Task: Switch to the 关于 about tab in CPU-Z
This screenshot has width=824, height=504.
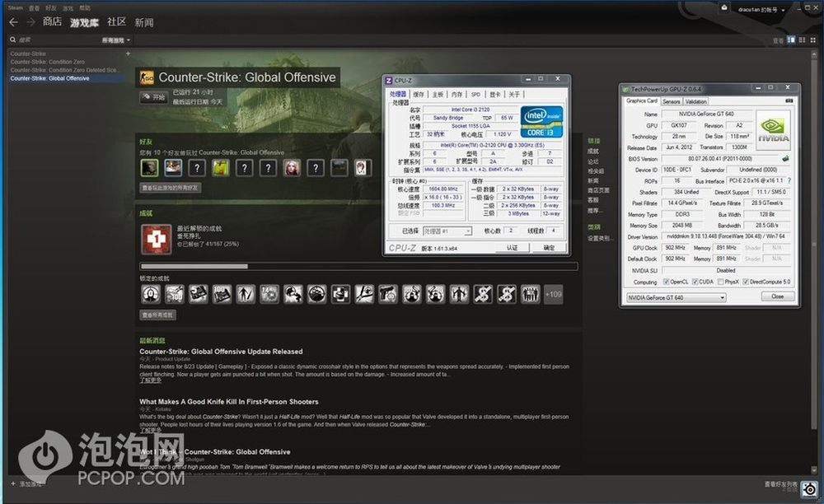Action: click(514, 95)
